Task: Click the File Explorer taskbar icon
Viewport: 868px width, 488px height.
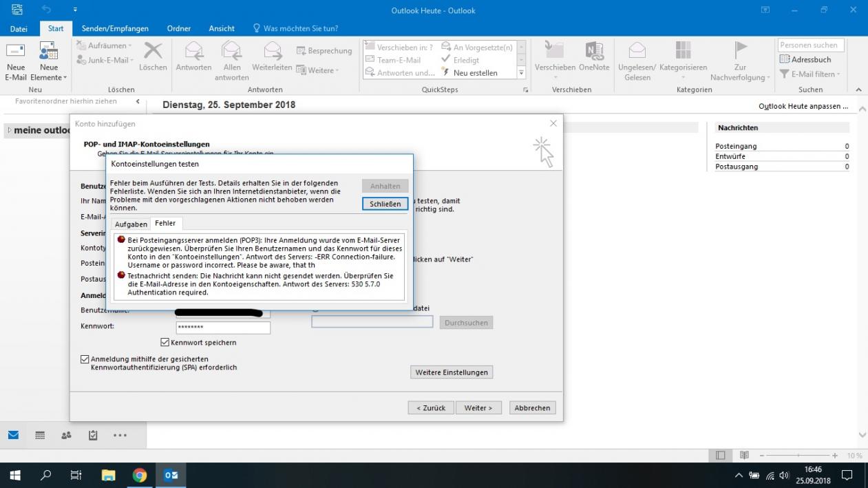Action: tap(108, 475)
